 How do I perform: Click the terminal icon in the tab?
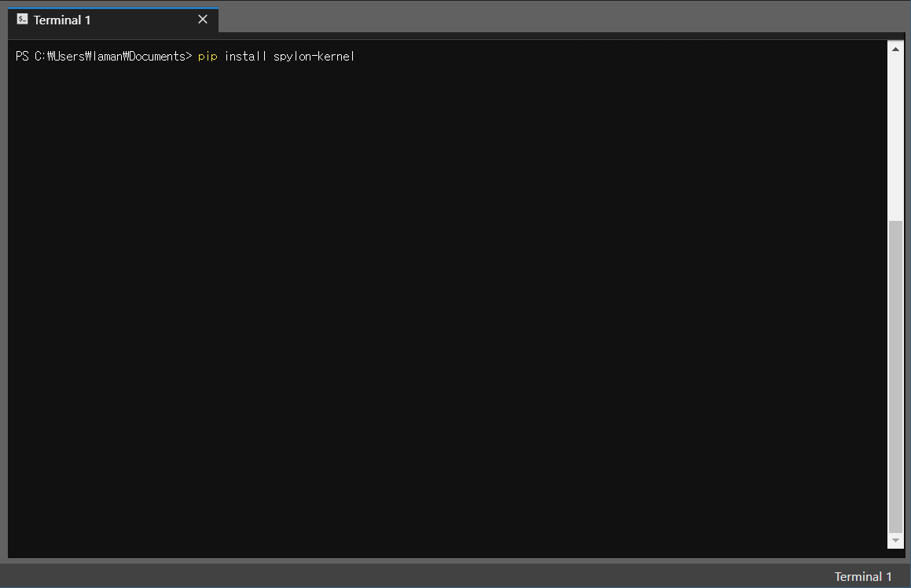click(x=22, y=20)
